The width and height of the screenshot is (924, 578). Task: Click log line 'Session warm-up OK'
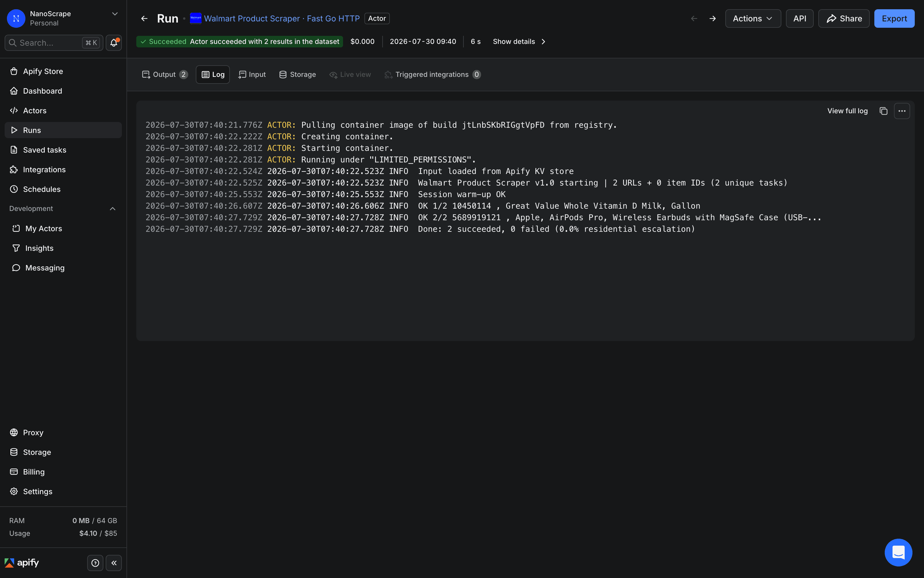pyautogui.click(x=325, y=194)
